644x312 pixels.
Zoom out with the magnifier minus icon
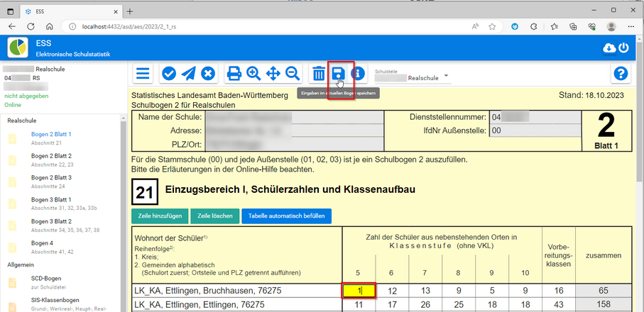292,74
